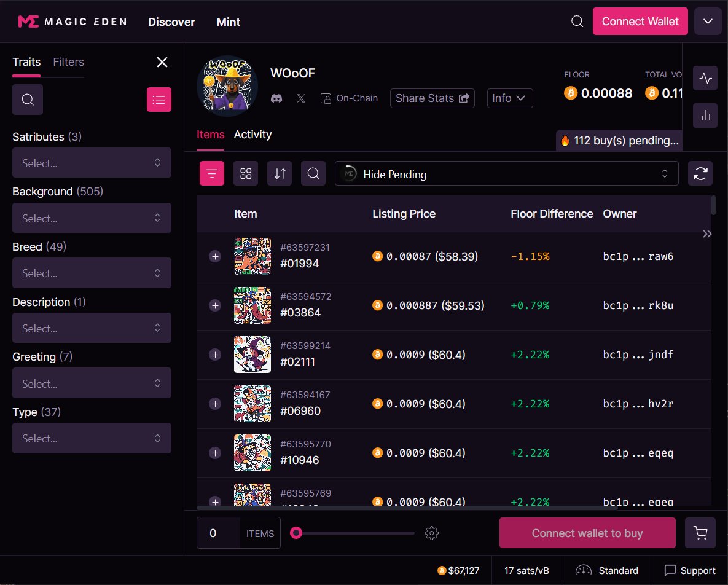The image size is (728, 585).
Task: Click inscription number #63595770
Action: [x=305, y=444]
